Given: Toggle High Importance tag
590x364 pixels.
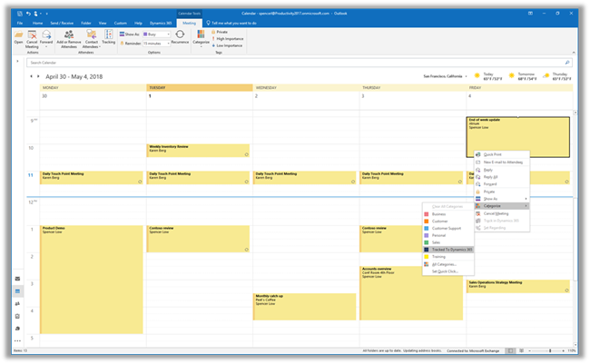Looking at the screenshot, I should click(230, 38).
